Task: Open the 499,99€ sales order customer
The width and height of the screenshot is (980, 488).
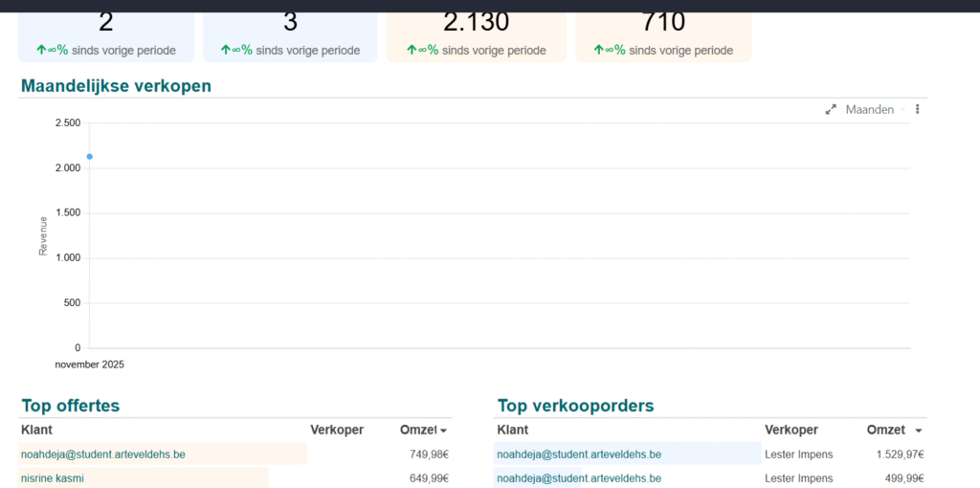Action: click(579, 477)
